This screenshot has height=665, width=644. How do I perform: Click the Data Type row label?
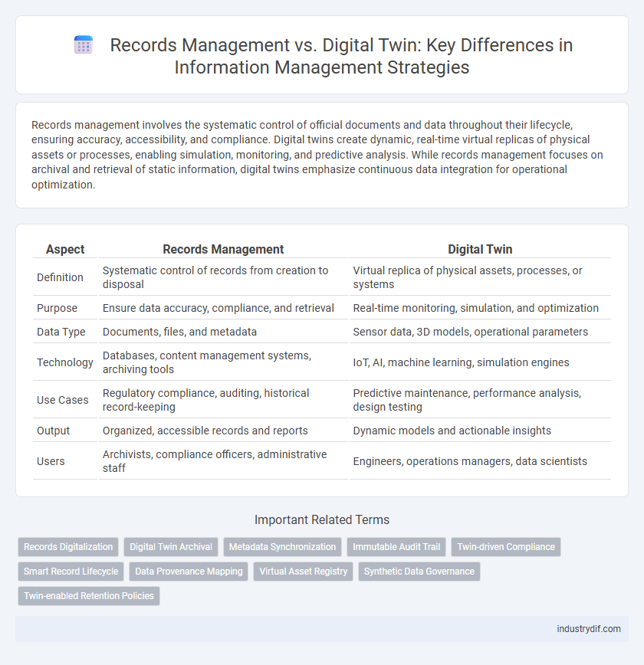point(61,332)
